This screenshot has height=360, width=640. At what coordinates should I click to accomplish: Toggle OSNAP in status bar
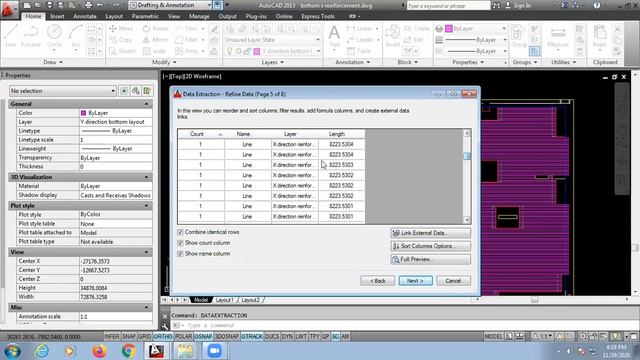[x=203, y=336]
